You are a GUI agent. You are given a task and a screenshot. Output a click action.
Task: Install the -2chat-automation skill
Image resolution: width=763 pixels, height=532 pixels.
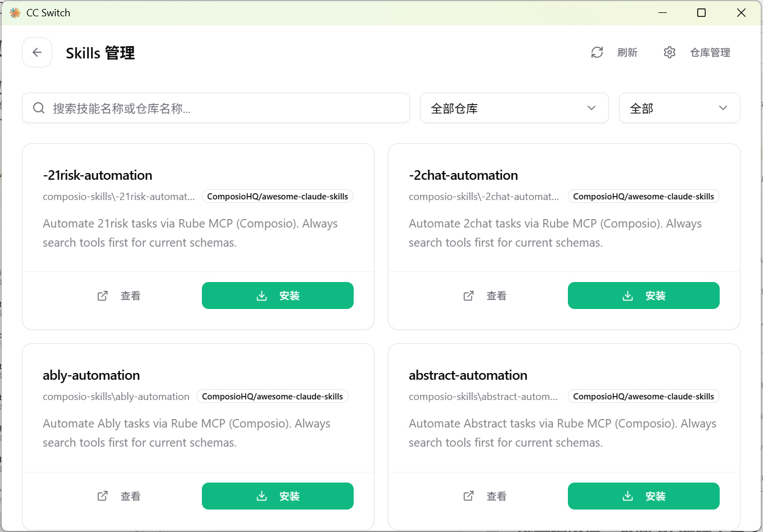(644, 295)
